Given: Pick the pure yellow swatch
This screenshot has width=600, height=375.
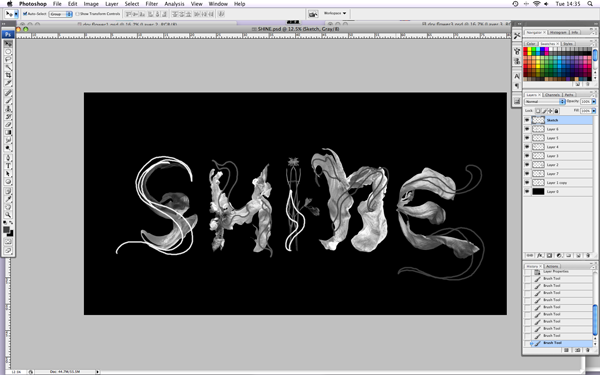Looking at the screenshot, I should tap(530, 49).
